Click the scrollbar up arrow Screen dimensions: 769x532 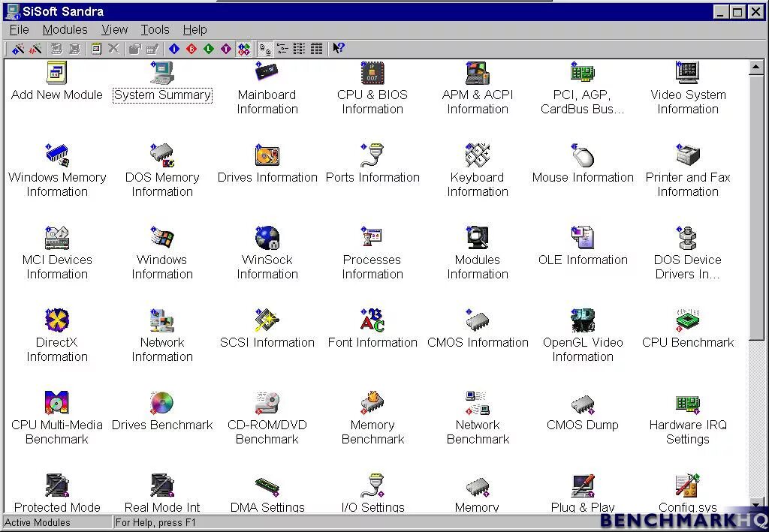[x=756, y=67]
